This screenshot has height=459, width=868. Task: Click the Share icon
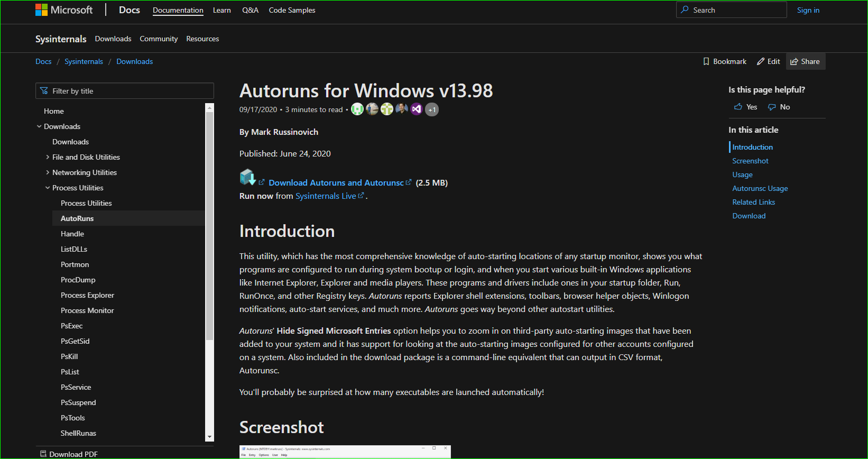(794, 62)
